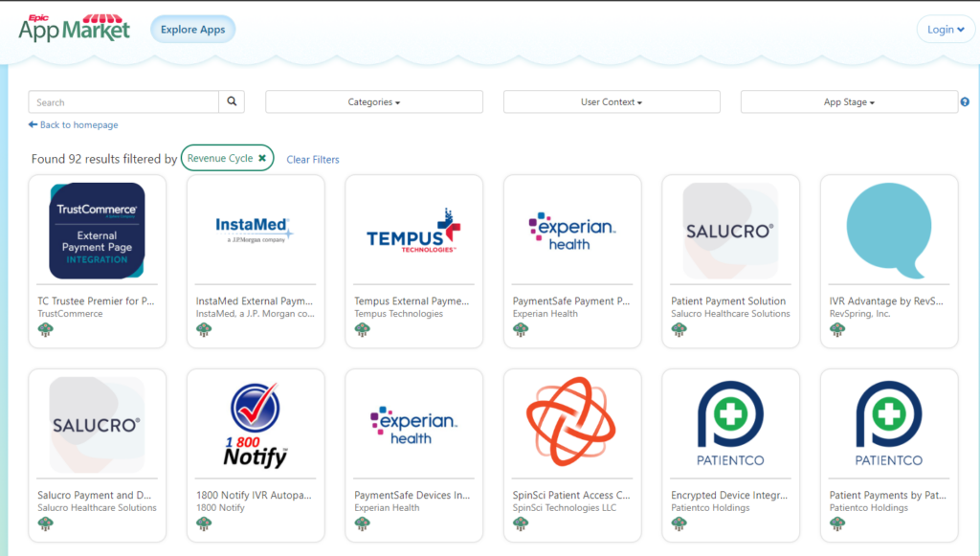The width and height of the screenshot is (980, 556).
Task: Select the Explore Apps tab
Action: 192,30
